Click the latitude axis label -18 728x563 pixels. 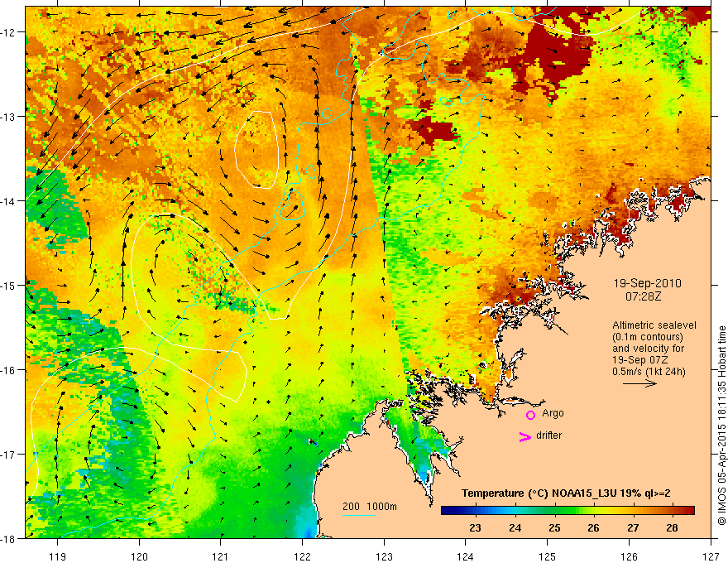point(8,538)
